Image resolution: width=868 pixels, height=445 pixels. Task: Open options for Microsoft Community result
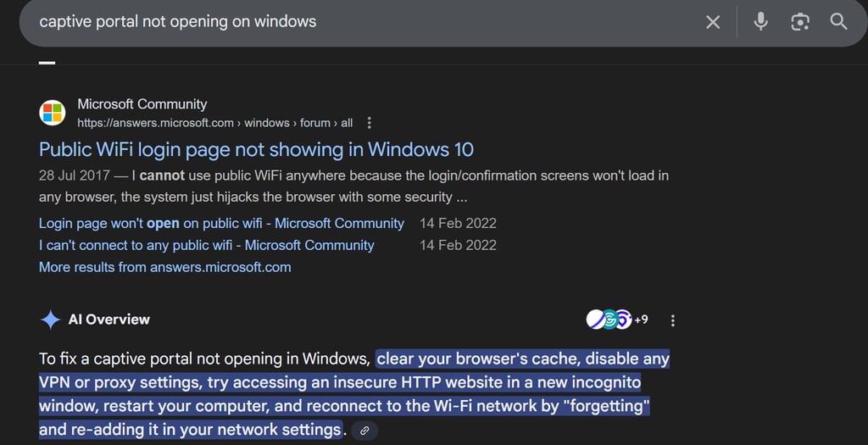[370, 123]
